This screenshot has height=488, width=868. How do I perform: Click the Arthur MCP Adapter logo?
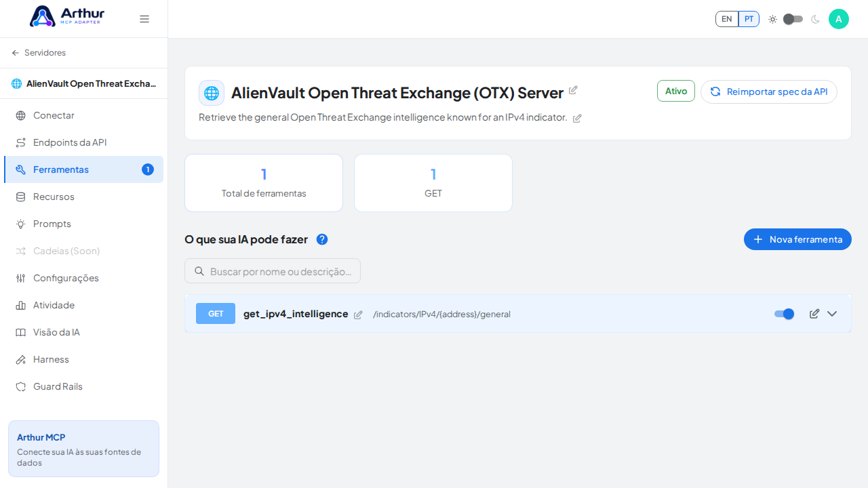point(66,16)
